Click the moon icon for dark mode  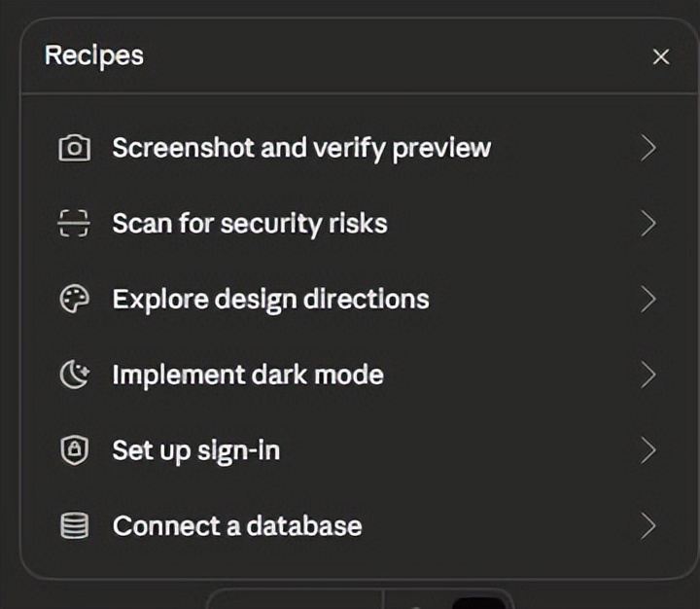click(74, 376)
